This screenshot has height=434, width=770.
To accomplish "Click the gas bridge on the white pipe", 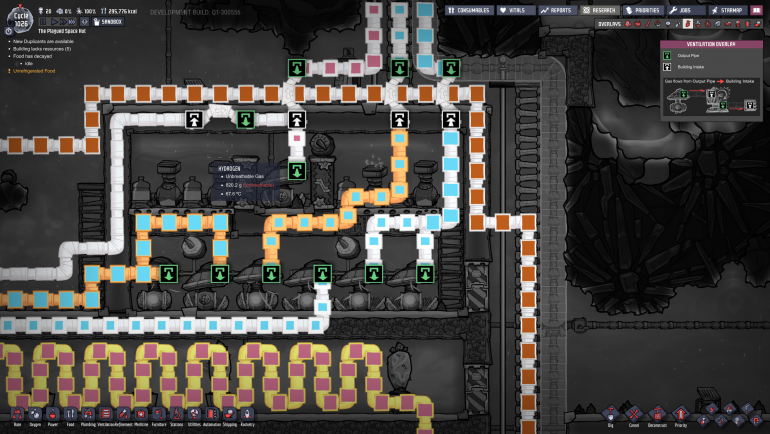I will 220,112.
